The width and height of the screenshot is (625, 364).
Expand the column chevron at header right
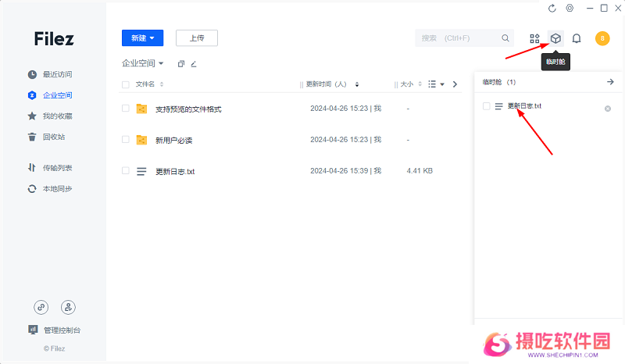[x=455, y=84]
